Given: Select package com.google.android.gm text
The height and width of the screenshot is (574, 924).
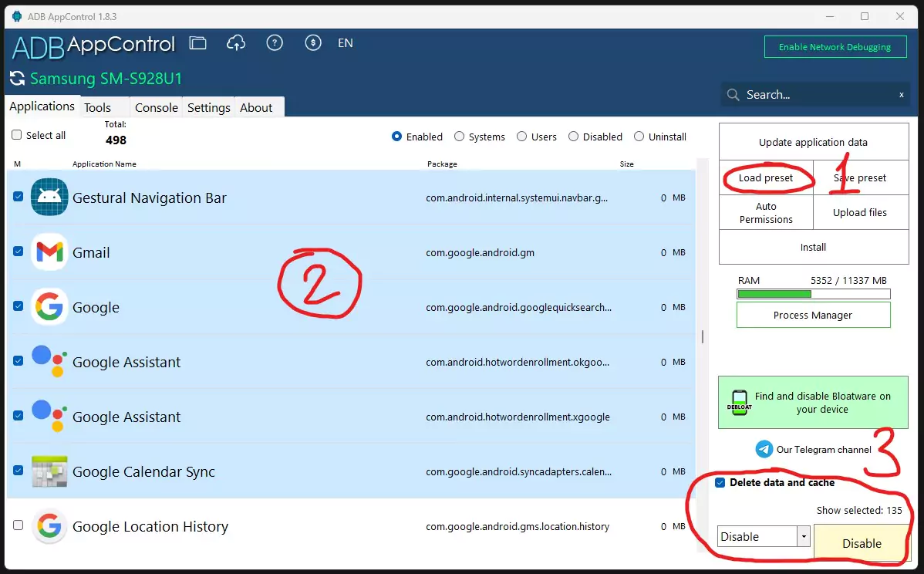Looking at the screenshot, I should click(x=481, y=253).
